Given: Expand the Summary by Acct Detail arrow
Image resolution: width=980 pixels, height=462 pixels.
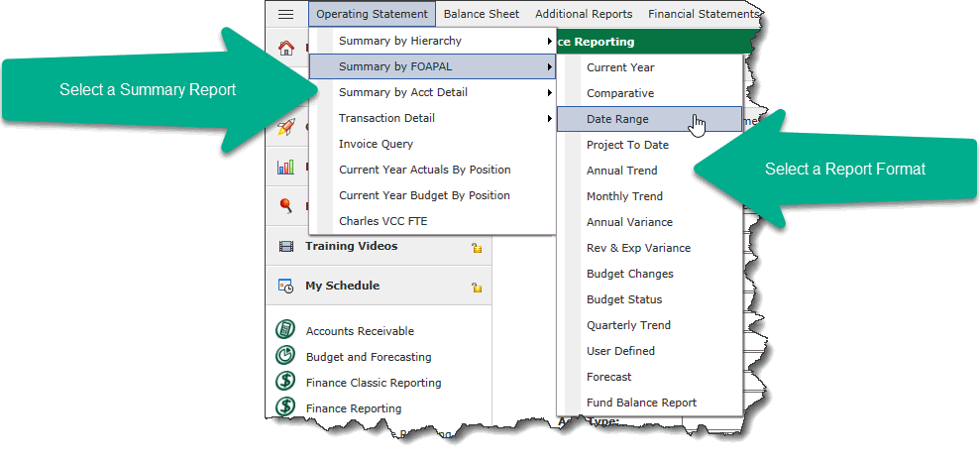Looking at the screenshot, I should point(549,93).
